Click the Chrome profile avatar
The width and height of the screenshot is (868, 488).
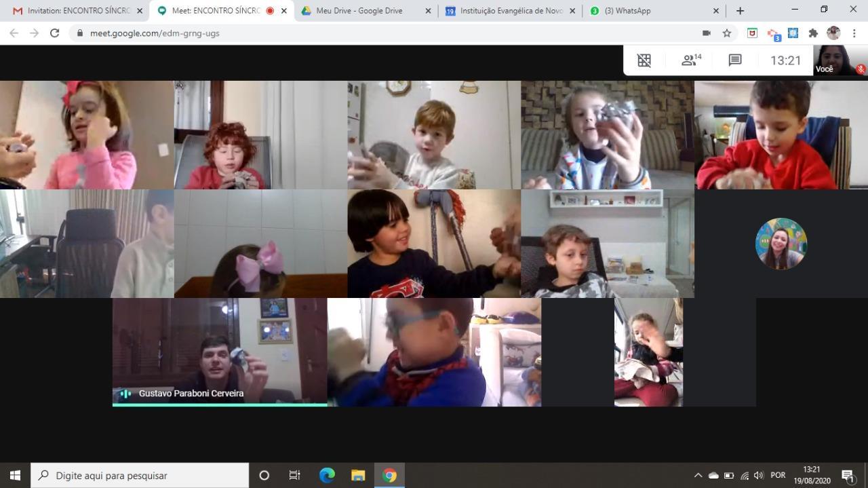click(x=833, y=33)
